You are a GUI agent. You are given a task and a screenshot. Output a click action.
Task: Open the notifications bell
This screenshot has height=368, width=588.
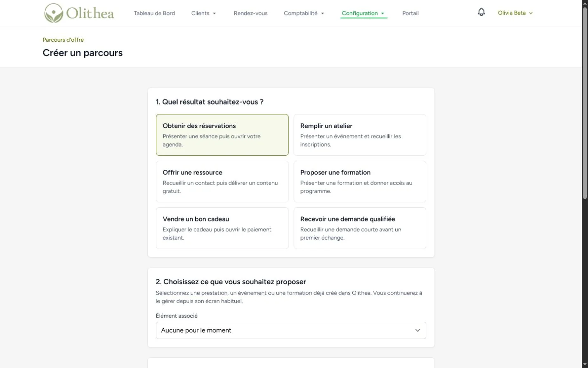pos(481,12)
